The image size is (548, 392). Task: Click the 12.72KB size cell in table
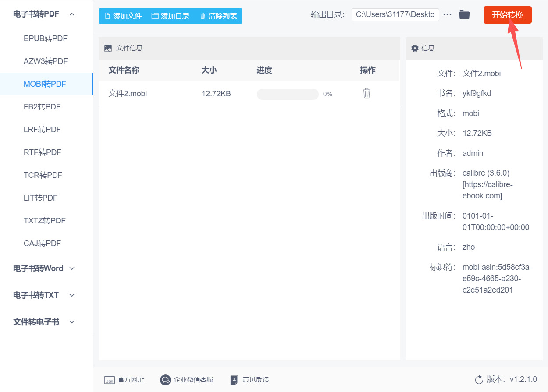tap(216, 94)
